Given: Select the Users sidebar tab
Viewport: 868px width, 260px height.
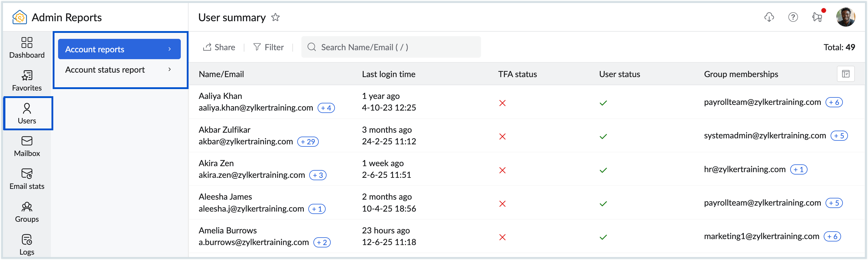Looking at the screenshot, I should pyautogui.click(x=27, y=113).
